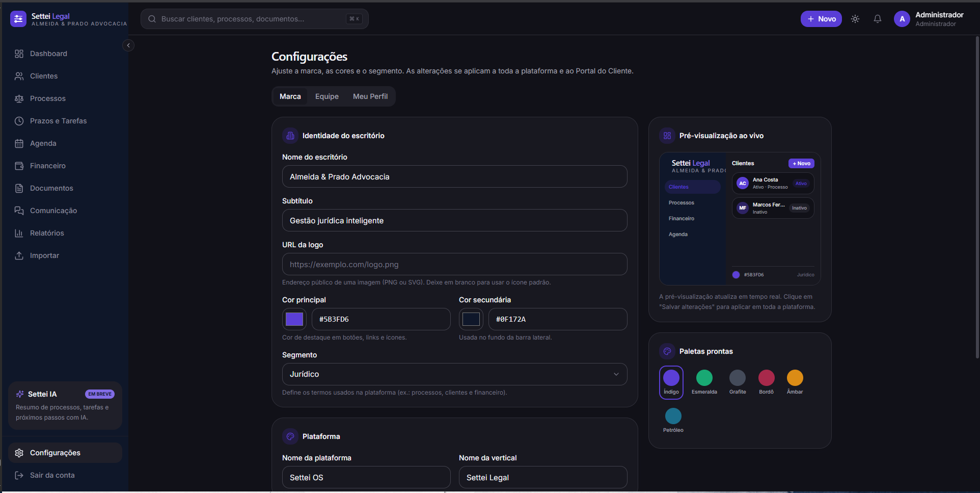Select the Esmeralda palette
Viewport: 980px width, 493px height.
point(704,382)
